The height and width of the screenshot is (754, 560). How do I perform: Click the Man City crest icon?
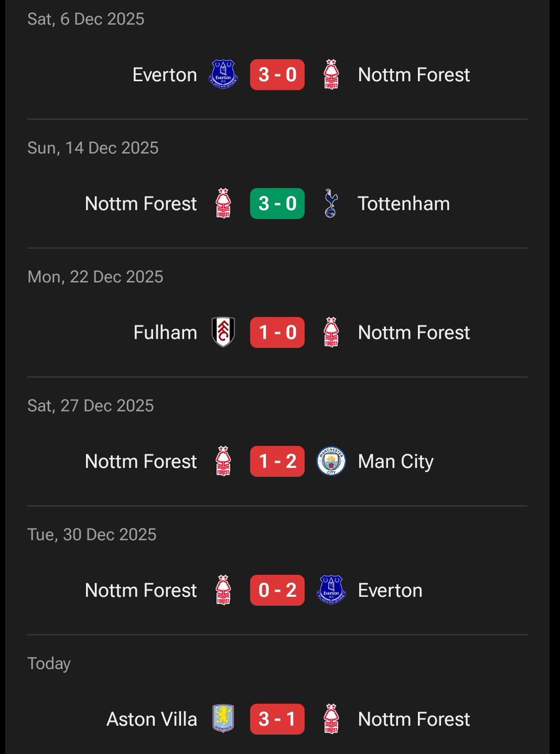tap(331, 461)
